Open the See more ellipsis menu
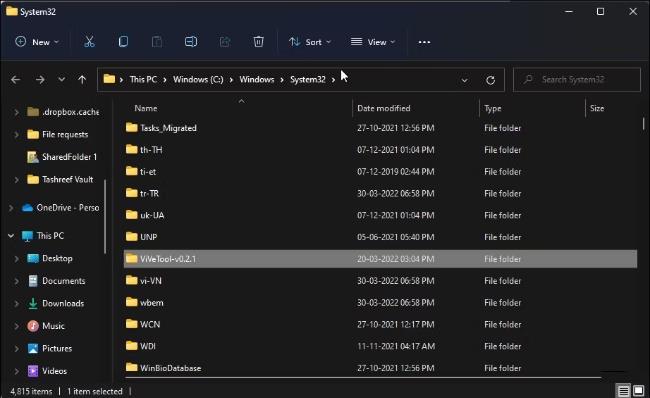Viewport: 650px width, 398px height. pyautogui.click(x=424, y=42)
